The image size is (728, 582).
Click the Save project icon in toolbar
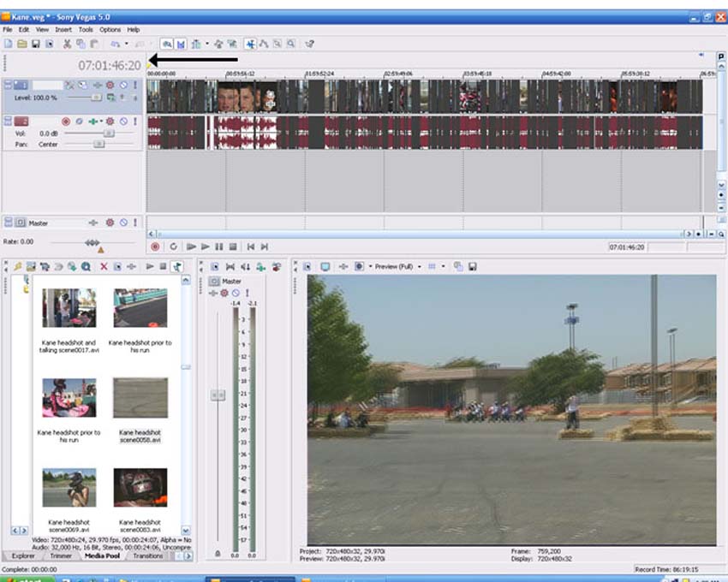pos(35,45)
